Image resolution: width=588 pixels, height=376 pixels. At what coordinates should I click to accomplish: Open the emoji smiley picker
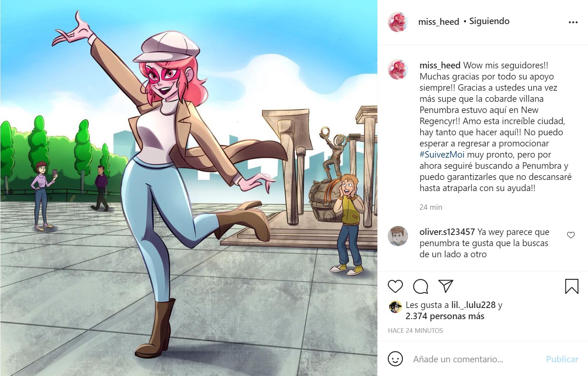coord(395,359)
